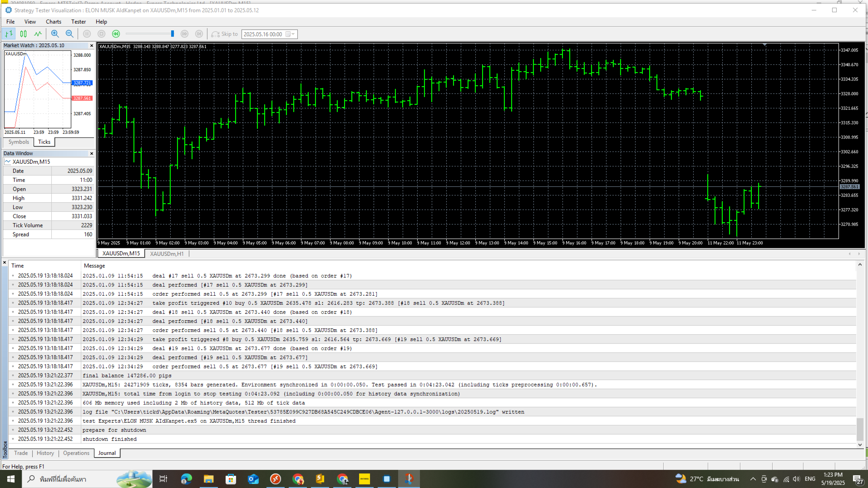The height and width of the screenshot is (488, 868).
Task: Adjust the visualization speed slider handle
Action: click(x=173, y=34)
